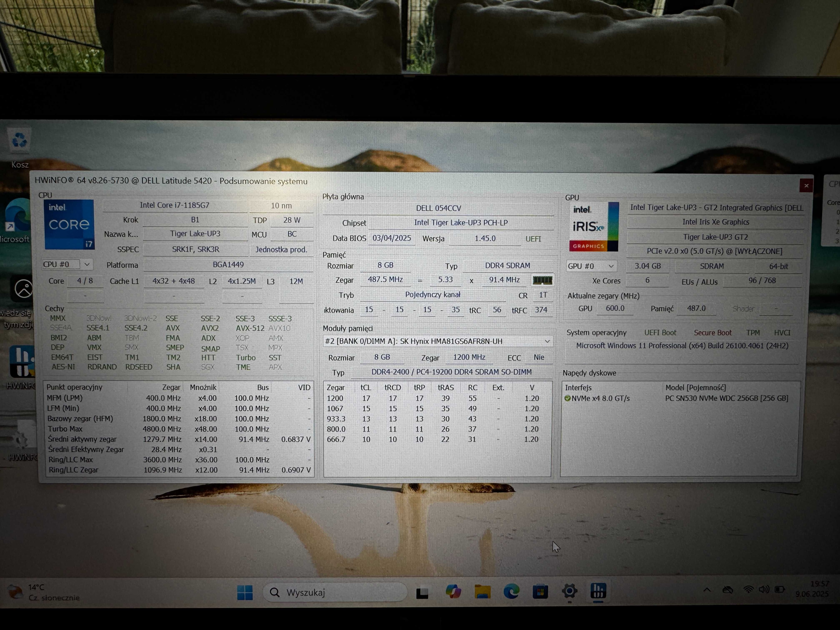Click the Task View taskbar icon
Viewport: 840px width, 630px height.
click(x=422, y=592)
